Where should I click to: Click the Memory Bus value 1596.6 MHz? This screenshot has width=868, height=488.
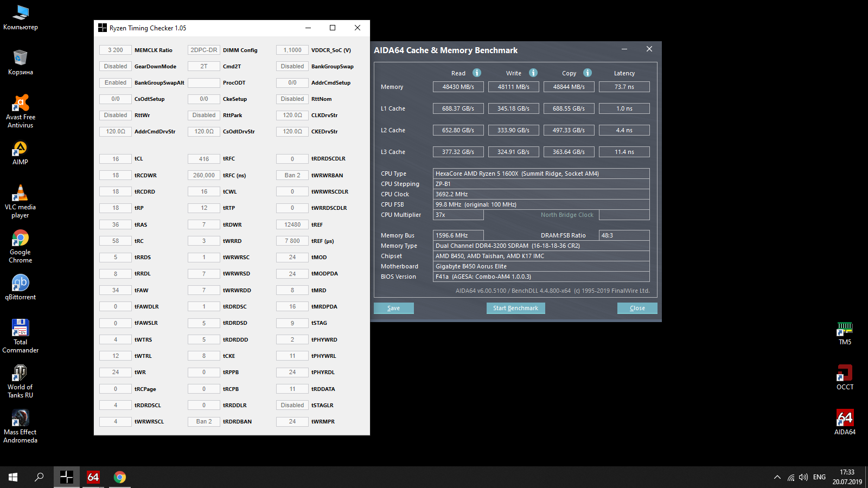[x=458, y=235]
